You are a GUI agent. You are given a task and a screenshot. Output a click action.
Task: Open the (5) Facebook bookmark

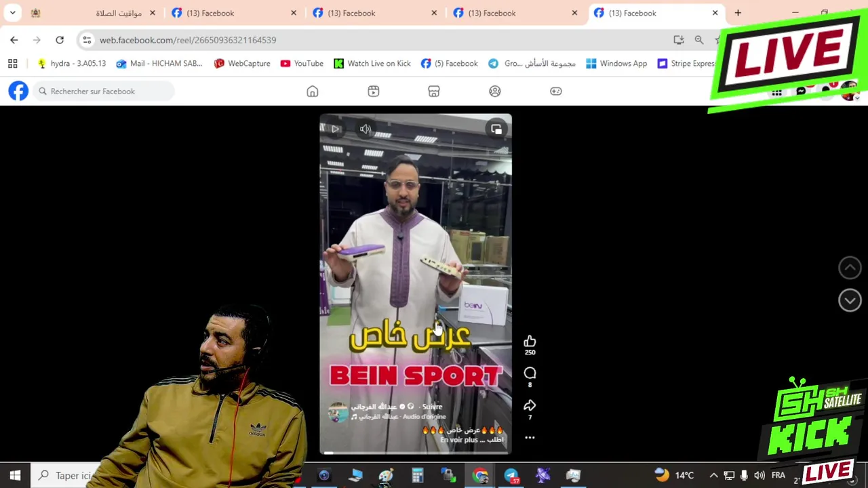coord(449,64)
